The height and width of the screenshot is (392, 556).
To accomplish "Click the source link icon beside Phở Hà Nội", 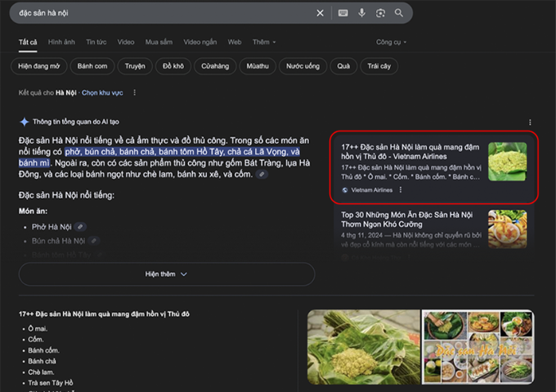I will point(80,227).
